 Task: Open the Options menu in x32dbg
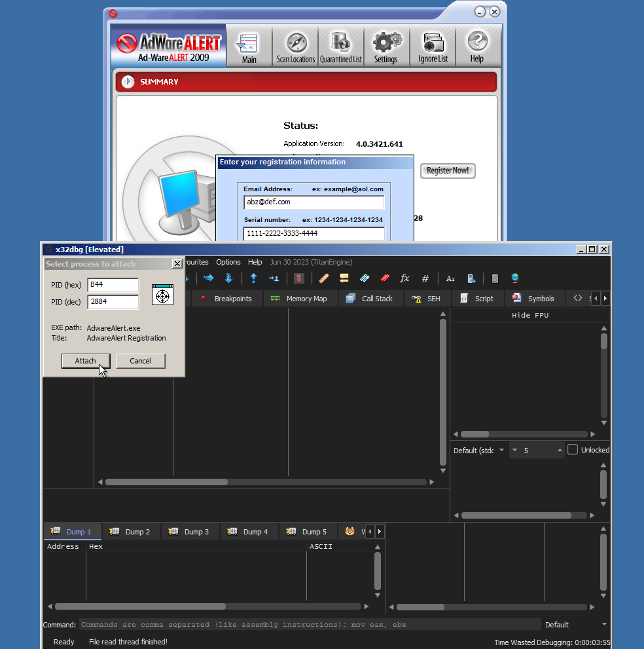pyautogui.click(x=228, y=262)
